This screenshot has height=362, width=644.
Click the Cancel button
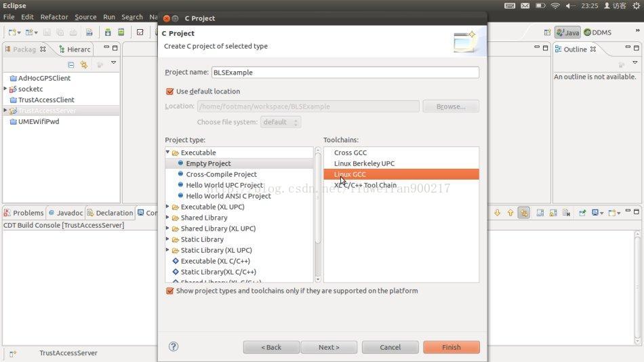click(x=390, y=347)
